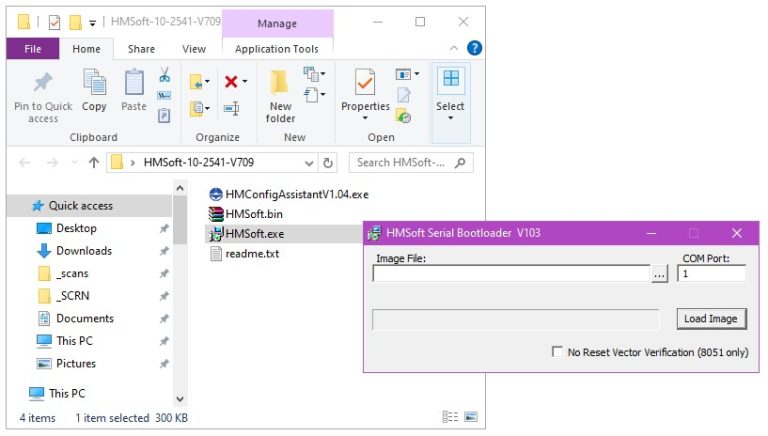The image size is (768, 436).
Task: Browse for image file with ... button
Action: click(x=659, y=274)
